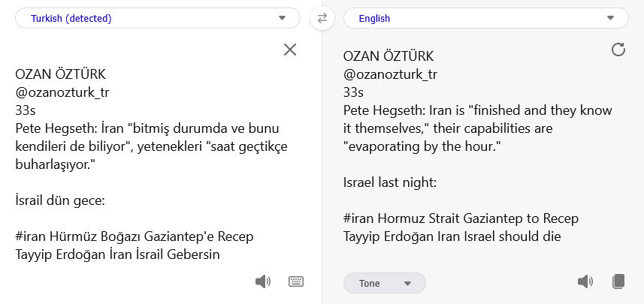Click the "#iran Hormuz Strait" translated line
The image size is (644, 304).
[461, 218]
